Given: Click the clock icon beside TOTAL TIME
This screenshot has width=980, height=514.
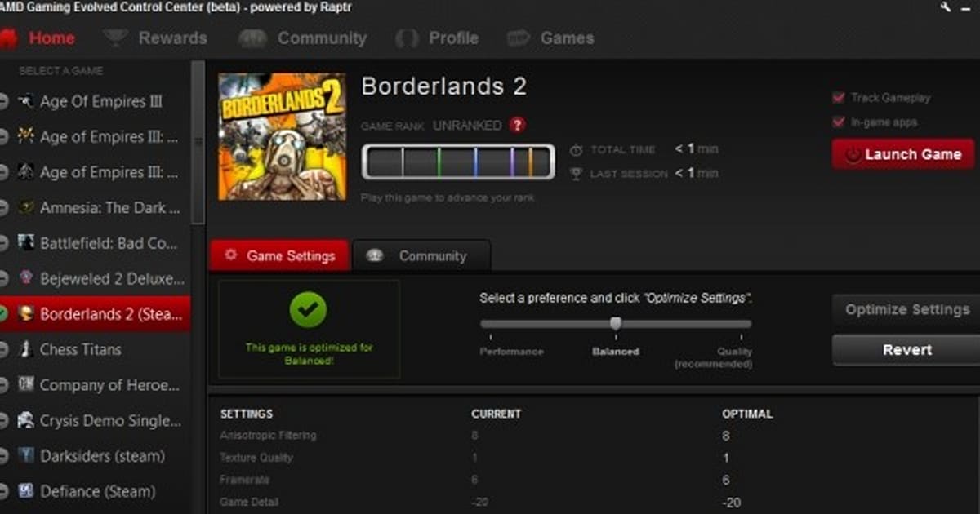Looking at the screenshot, I should click(577, 150).
